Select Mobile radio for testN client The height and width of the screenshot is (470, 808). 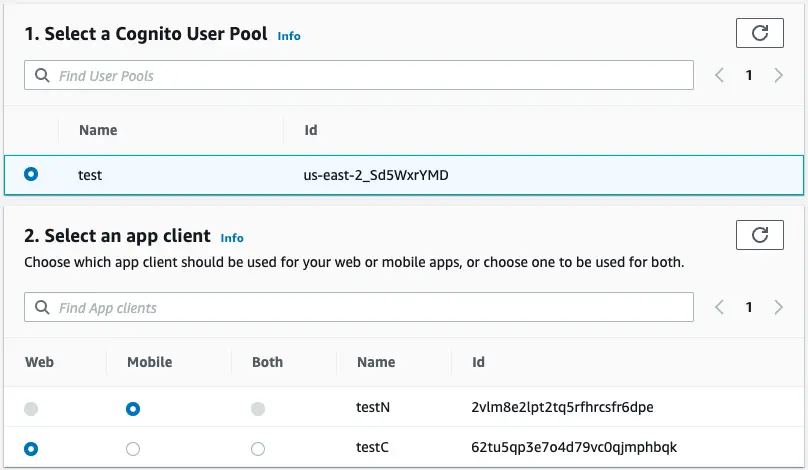point(133,408)
